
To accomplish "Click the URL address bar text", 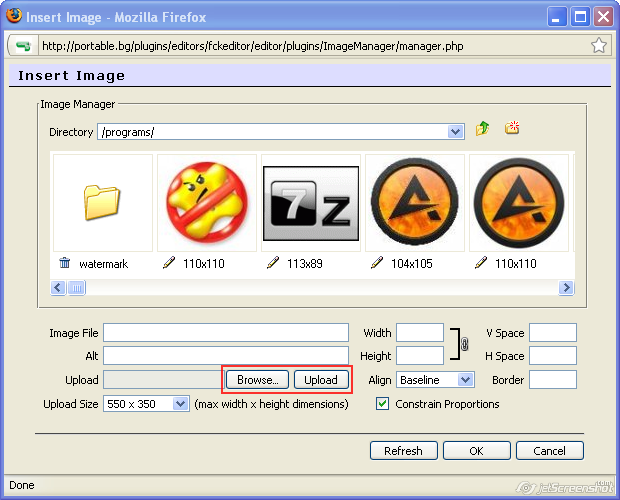I will [253, 46].
